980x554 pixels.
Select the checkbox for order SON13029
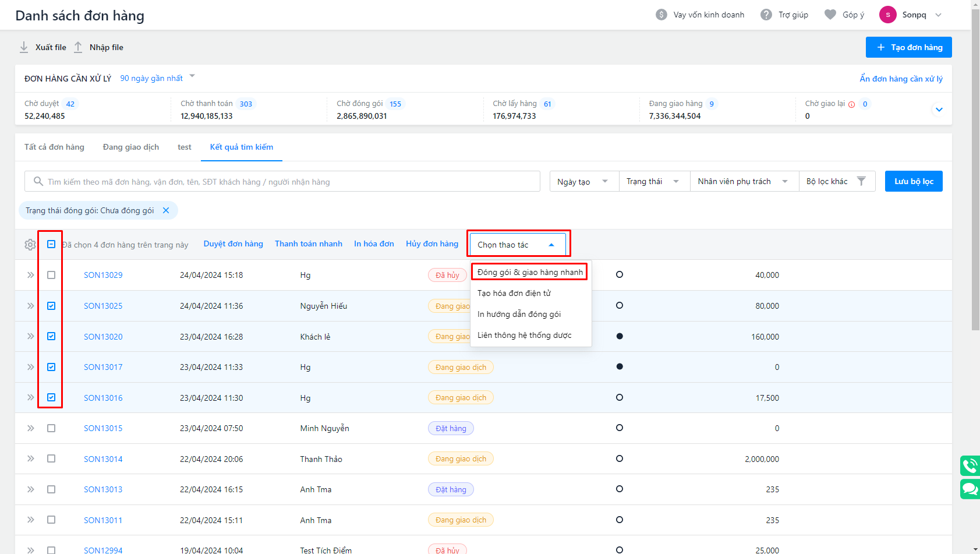click(x=51, y=275)
